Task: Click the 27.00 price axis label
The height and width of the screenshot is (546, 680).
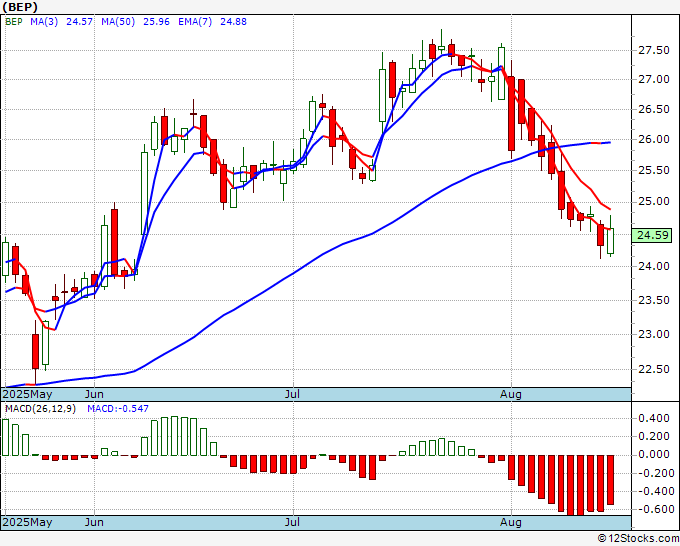Action: pyautogui.click(x=654, y=80)
